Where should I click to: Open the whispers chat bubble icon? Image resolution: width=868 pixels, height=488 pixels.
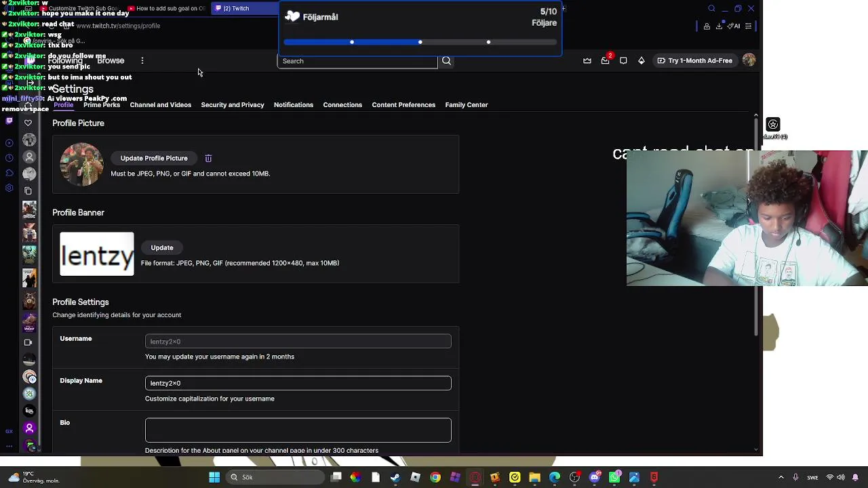click(x=623, y=61)
